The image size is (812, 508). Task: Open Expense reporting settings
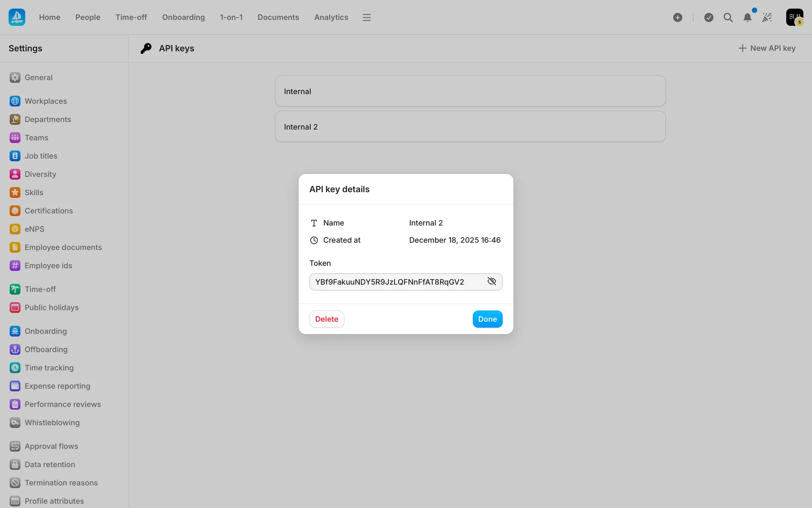point(57,386)
